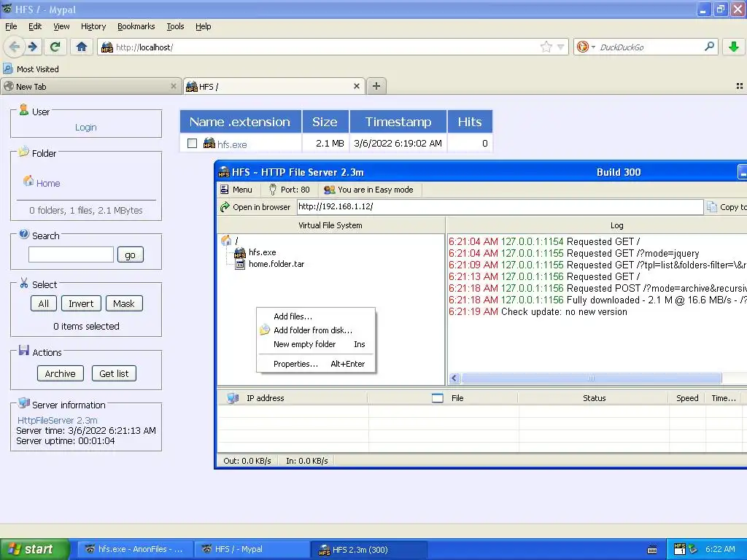Open the browser home page icon
The height and width of the screenshot is (560, 747).
(x=82, y=47)
